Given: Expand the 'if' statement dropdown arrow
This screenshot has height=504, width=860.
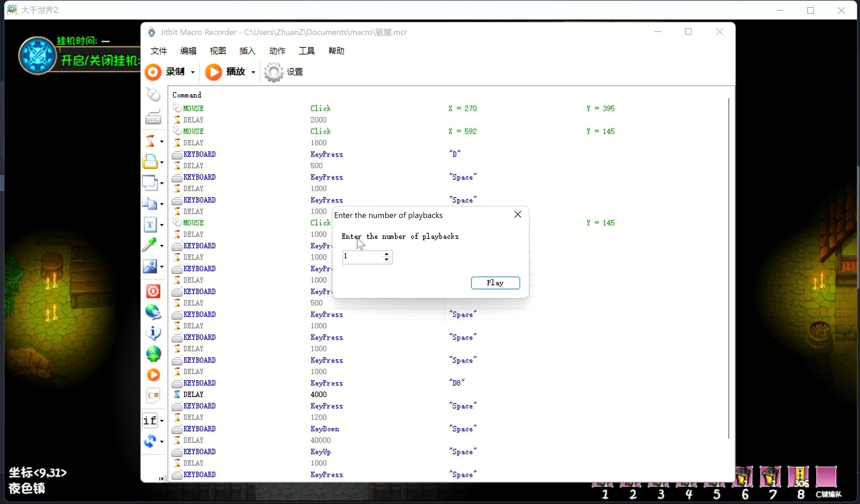Looking at the screenshot, I should click(162, 421).
